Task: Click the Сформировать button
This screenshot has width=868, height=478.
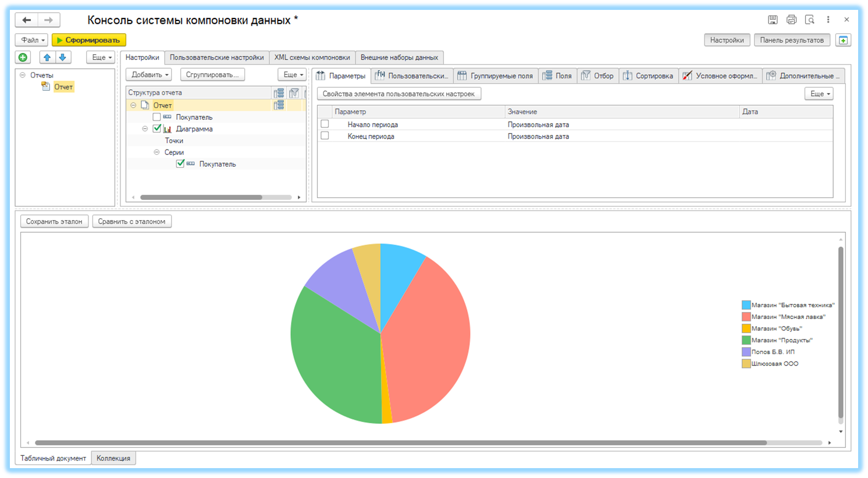Action: [x=89, y=40]
